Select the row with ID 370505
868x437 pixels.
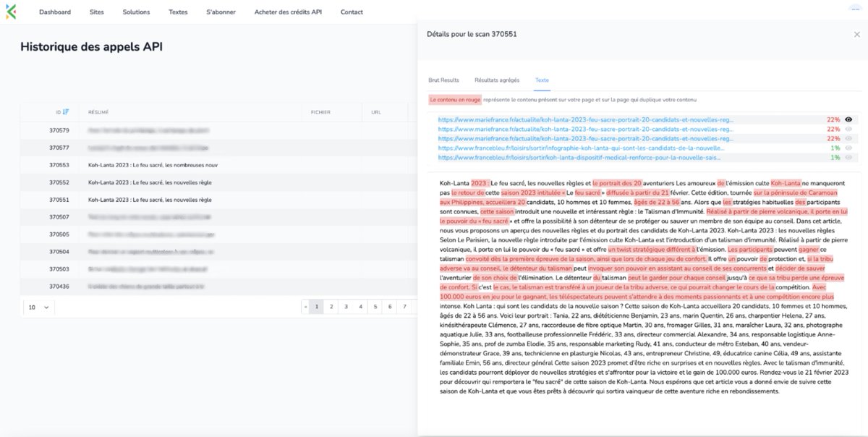pyautogui.click(x=218, y=234)
